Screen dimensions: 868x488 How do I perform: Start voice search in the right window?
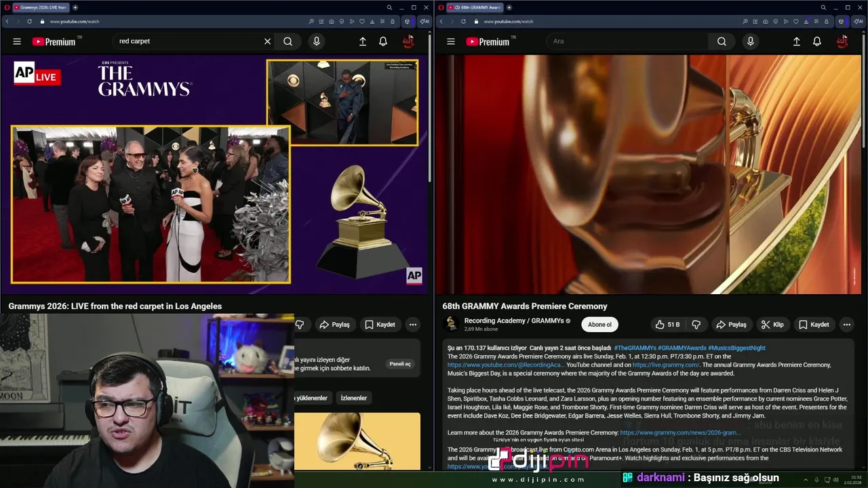750,41
